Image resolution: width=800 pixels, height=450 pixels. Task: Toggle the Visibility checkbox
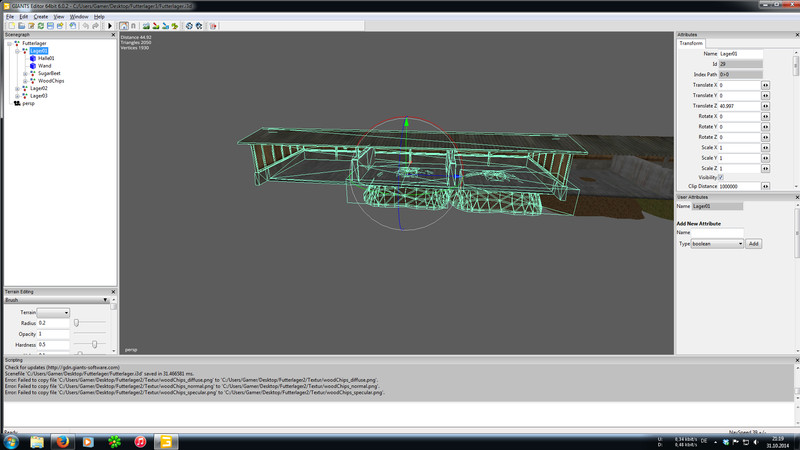(x=721, y=177)
